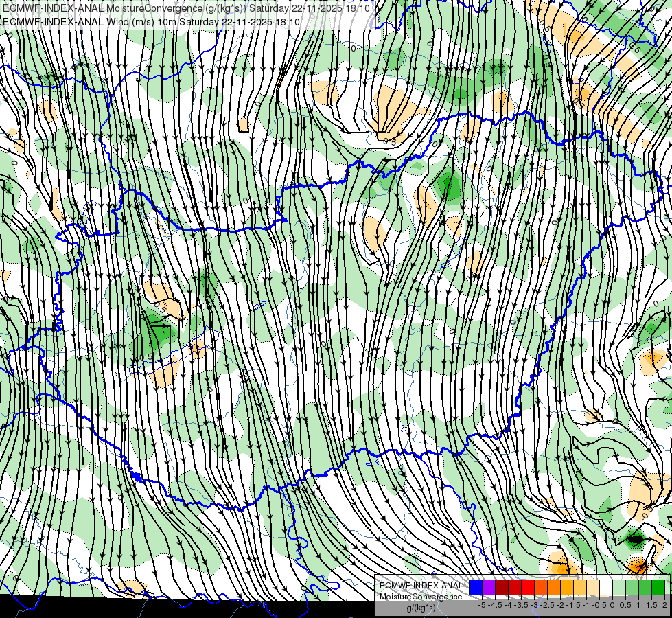
Task: Click the purple legend swatch
Action: click(489, 587)
